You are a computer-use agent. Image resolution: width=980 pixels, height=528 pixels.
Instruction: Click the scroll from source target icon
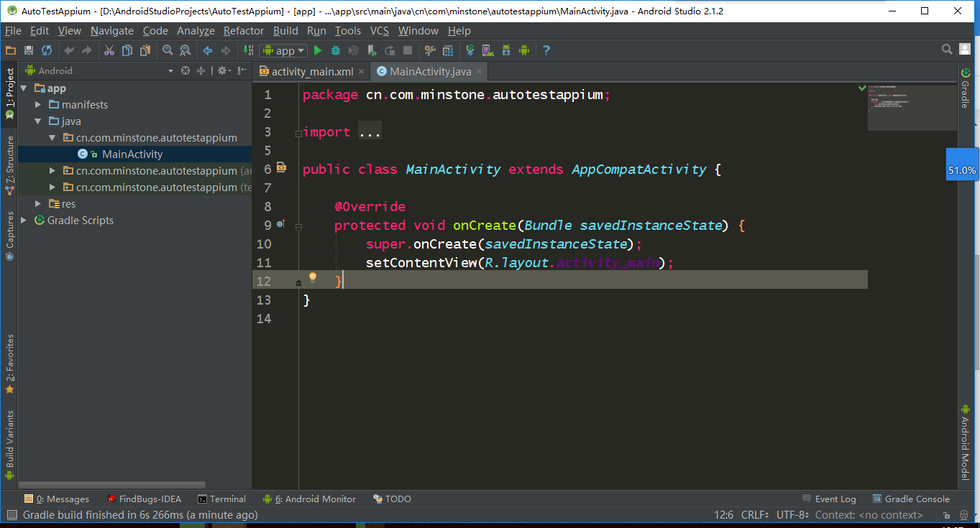tap(186, 70)
